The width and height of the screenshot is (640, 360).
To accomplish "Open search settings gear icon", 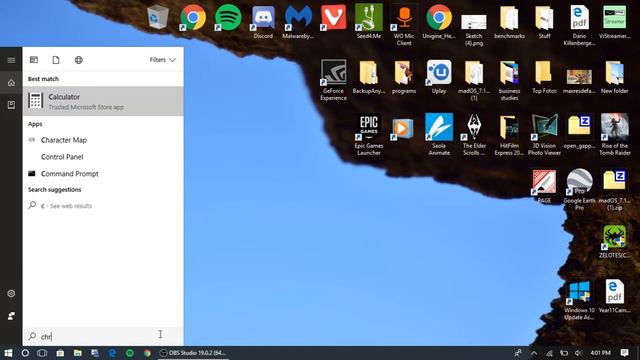I will 11,293.
